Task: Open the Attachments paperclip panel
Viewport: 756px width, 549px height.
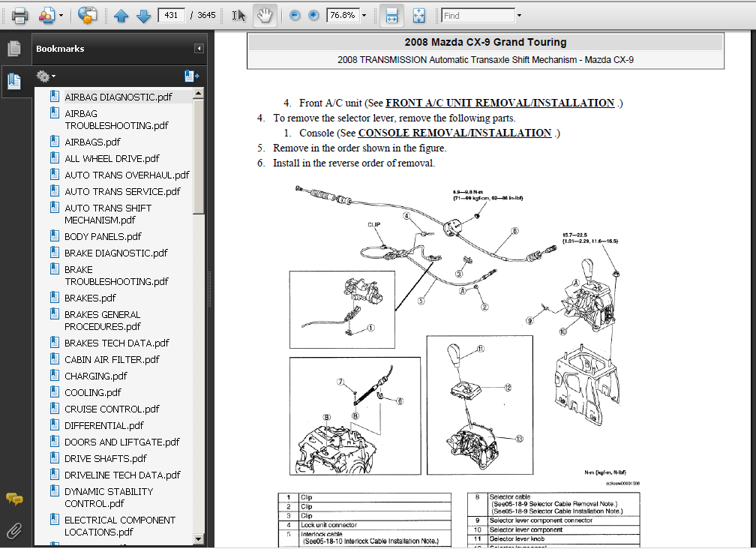Action: pos(14,531)
